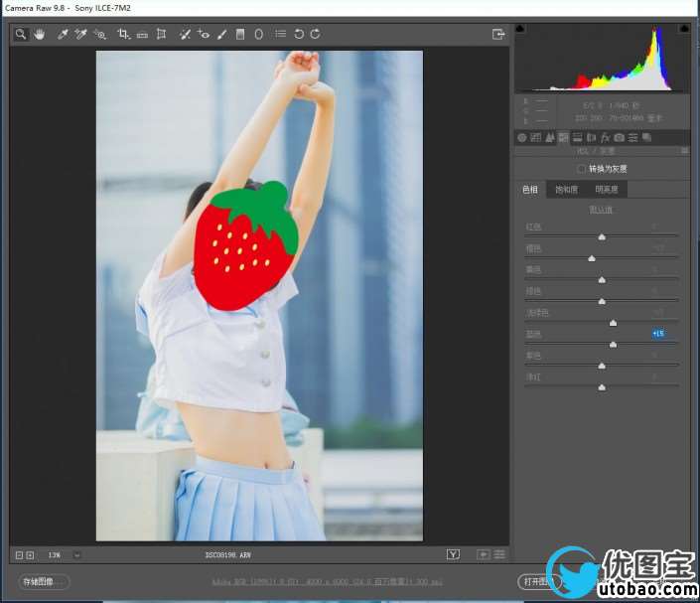The height and width of the screenshot is (603, 700).
Task: Click the highlighted +15 blue value field
Action: pyautogui.click(x=658, y=333)
